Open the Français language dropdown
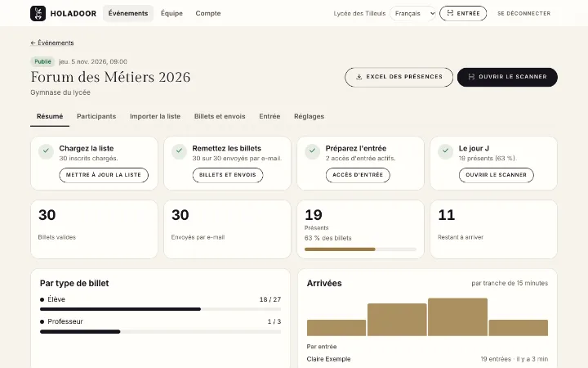Image resolution: width=588 pixels, height=368 pixels. tap(413, 14)
